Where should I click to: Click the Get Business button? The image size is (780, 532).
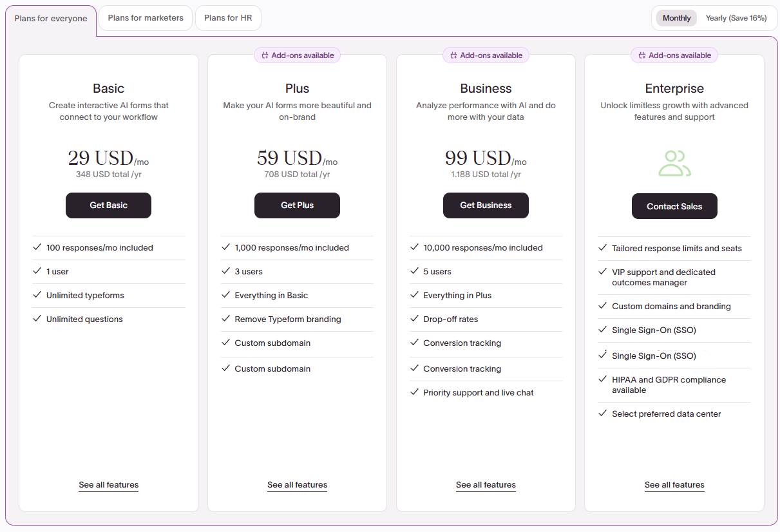tap(486, 205)
